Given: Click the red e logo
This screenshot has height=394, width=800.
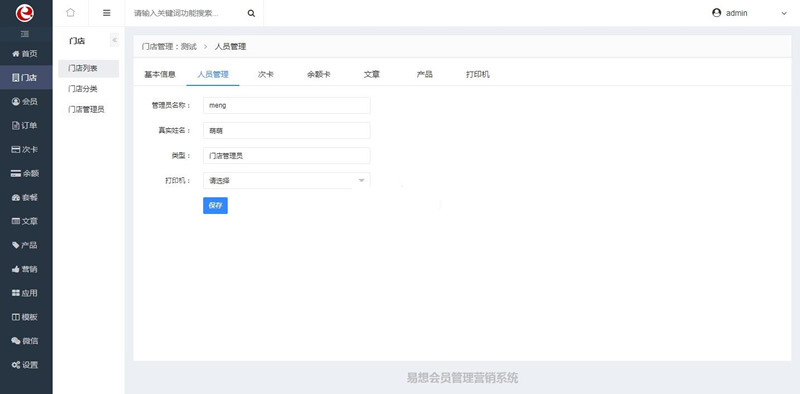Looking at the screenshot, I should [x=24, y=13].
